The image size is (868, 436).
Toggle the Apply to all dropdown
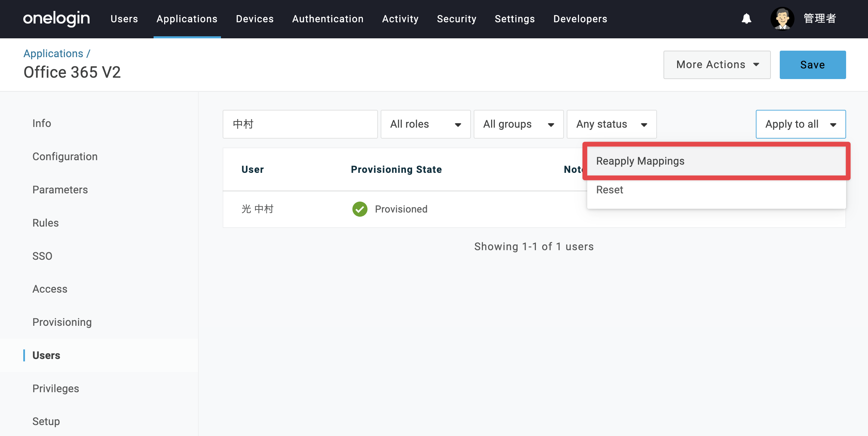pyautogui.click(x=801, y=124)
